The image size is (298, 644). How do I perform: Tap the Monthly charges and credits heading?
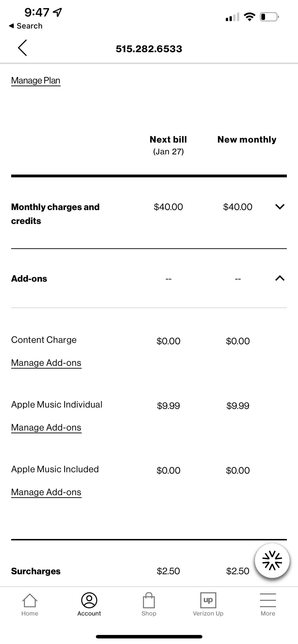tap(55, 214)
